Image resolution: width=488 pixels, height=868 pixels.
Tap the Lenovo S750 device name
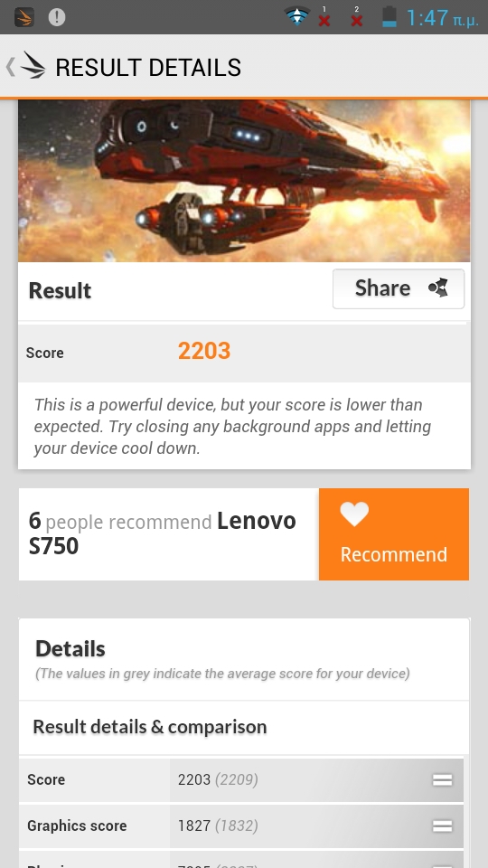tap(162, 533)
